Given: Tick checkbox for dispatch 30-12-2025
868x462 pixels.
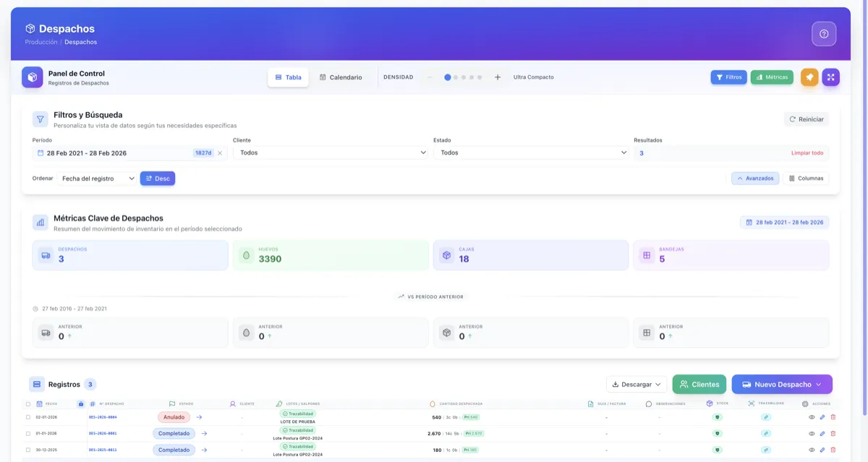Looking at the screenshot, I should [28, 450].
